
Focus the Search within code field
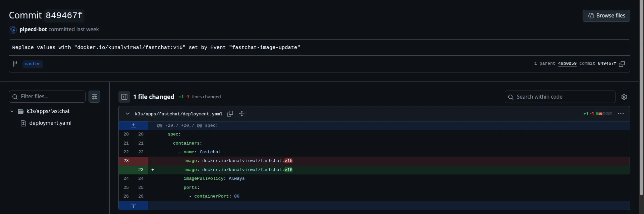click(x=560, y=97)
